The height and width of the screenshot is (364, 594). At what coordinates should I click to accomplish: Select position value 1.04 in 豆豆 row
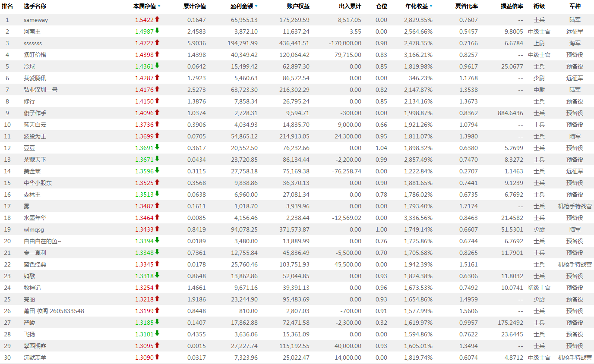pyautogui.click(x=381, y=148)
